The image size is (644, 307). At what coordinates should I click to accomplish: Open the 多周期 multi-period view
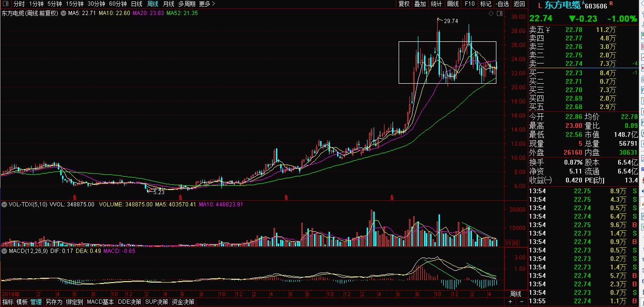187,4
